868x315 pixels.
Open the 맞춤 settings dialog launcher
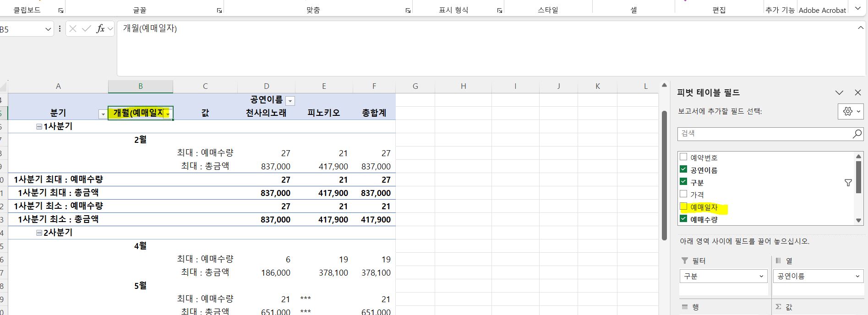pos(408,11)
